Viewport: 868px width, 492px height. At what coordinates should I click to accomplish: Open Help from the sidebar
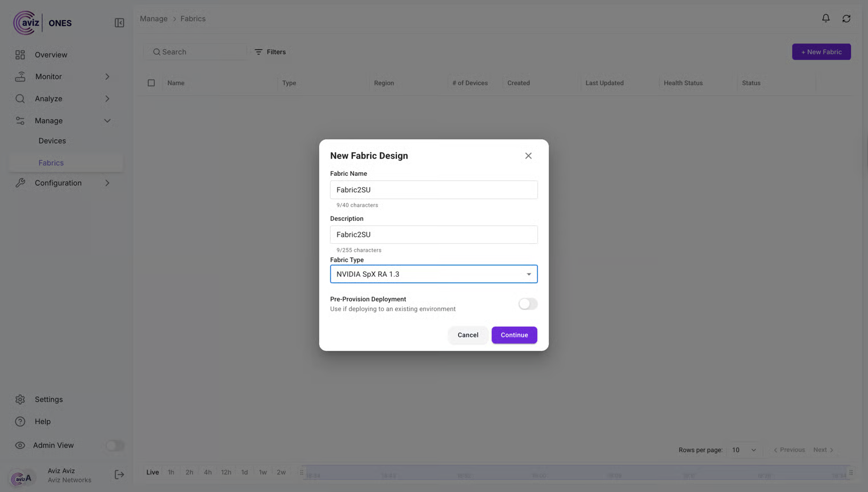click(42, 422)
